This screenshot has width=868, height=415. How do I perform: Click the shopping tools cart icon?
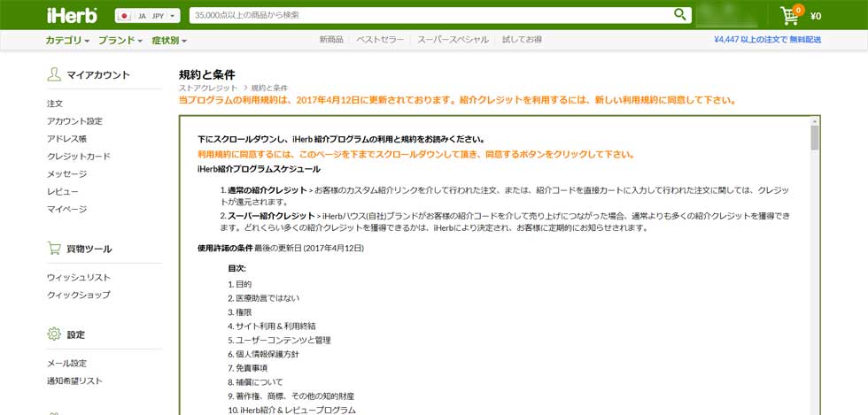coord(54,249)
